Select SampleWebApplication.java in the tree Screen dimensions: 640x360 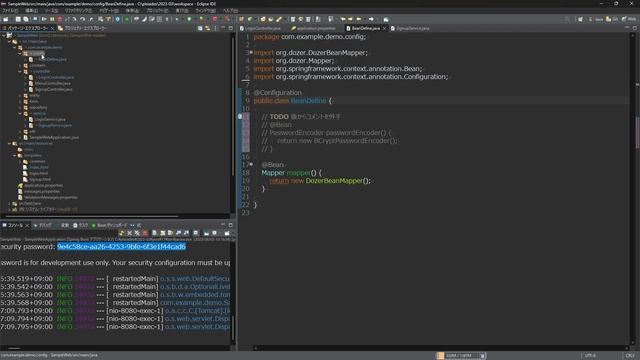click(51, 138)
